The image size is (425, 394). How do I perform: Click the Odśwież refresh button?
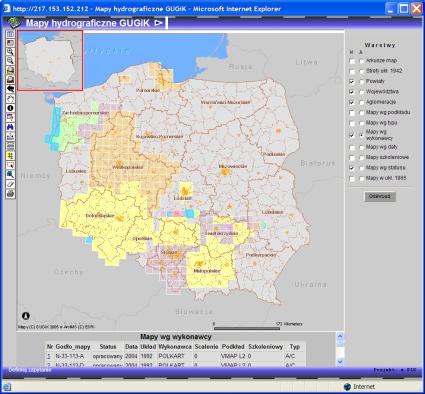coord(380,196)
